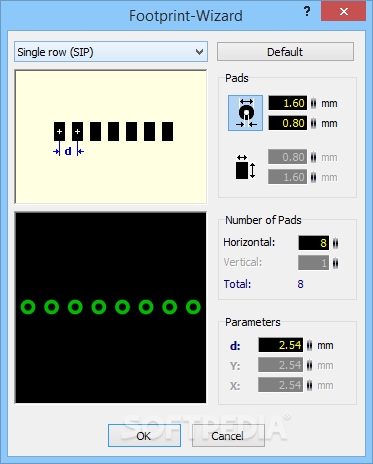Image resolution: width=373 pixels, height=464 pixels.
Task: Click the last green pad in preview
Action: [x=193, y=307]
